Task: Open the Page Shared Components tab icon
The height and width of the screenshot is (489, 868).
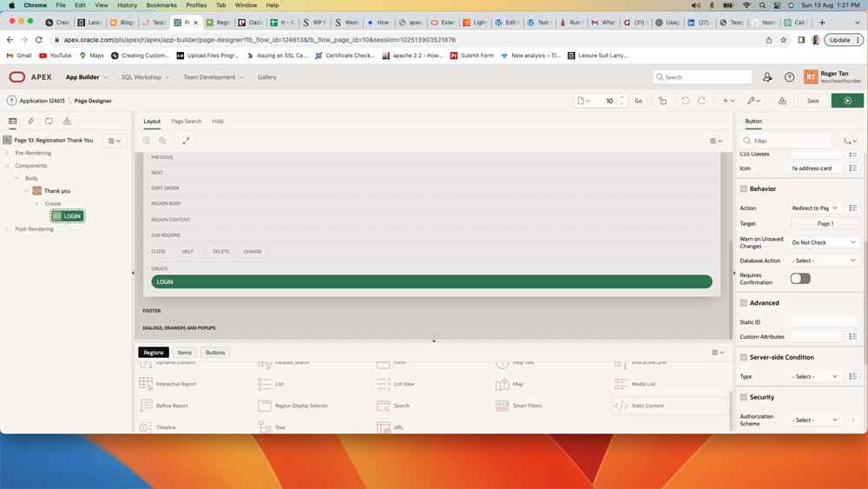Action: point(67,122)
